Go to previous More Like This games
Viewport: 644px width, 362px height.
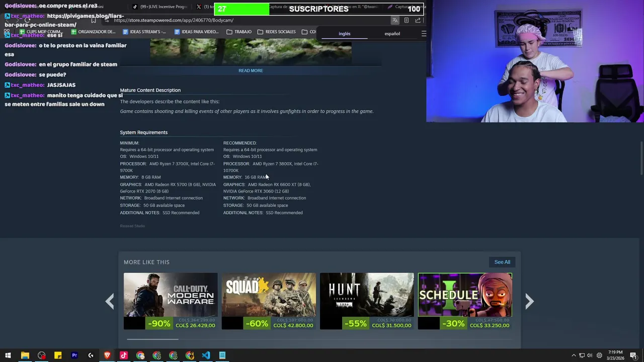(110, 301)
